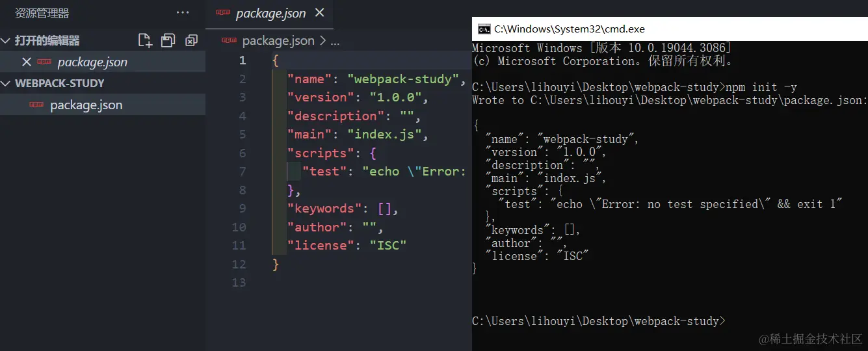
Task: Click the cmd.exe window title bar icon
Action: 484,29
